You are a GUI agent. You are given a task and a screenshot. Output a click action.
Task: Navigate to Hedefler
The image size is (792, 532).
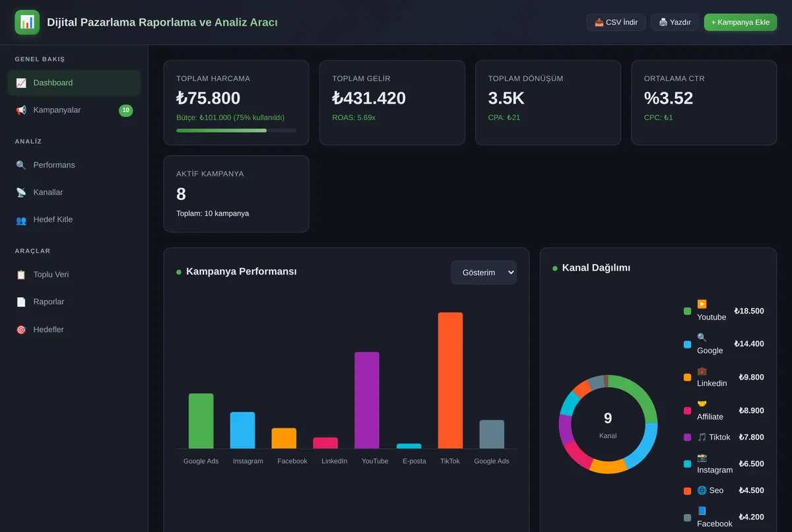coord(74,329)
